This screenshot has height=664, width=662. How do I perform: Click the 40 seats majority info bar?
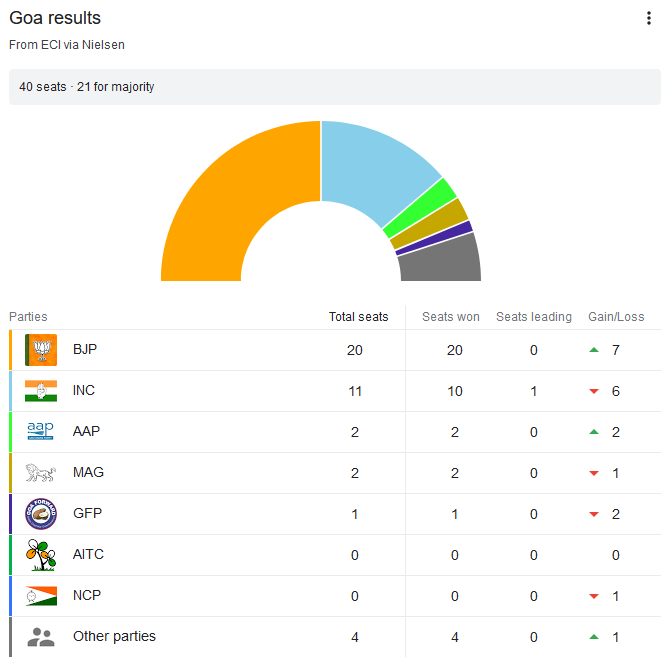coord(334,87)
